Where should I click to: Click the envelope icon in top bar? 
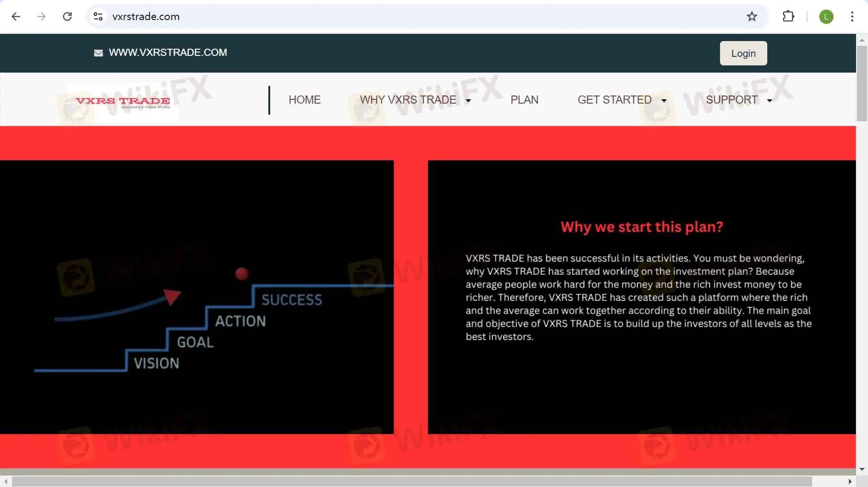[98, 53]
